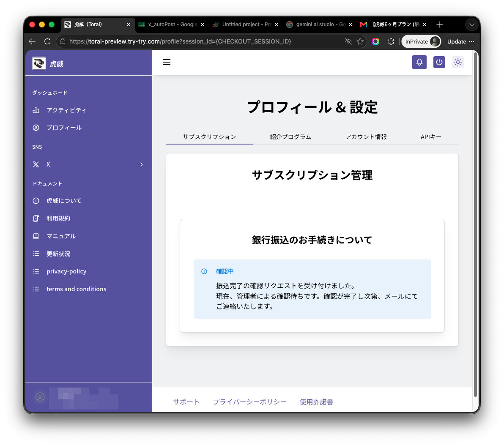The width and height of the screenshot is (504, 445).
Task: Click the site info lock icon
Action: point(63,41)
